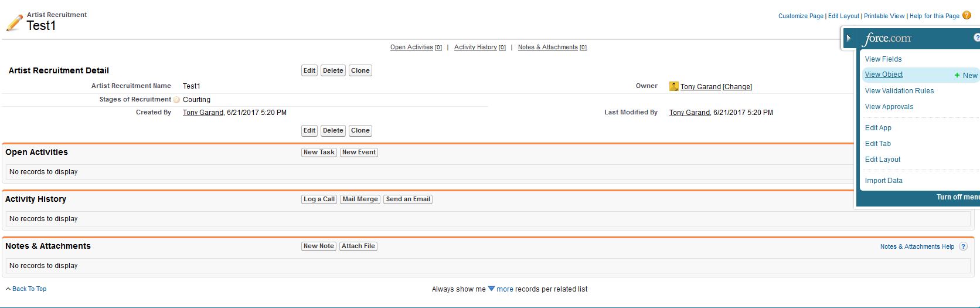Click the Change owner link

click(x=737, y=87)
